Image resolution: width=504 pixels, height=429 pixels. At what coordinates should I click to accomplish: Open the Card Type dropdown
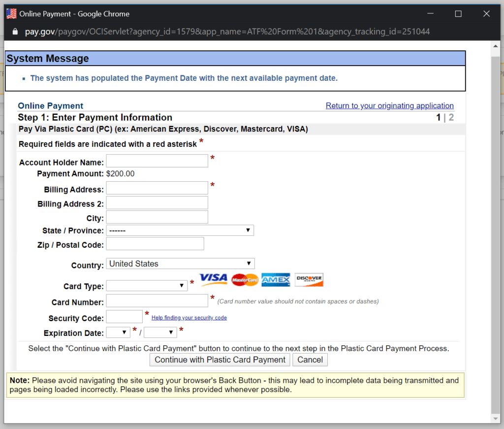pyautogui.click(x=147, y=286)
